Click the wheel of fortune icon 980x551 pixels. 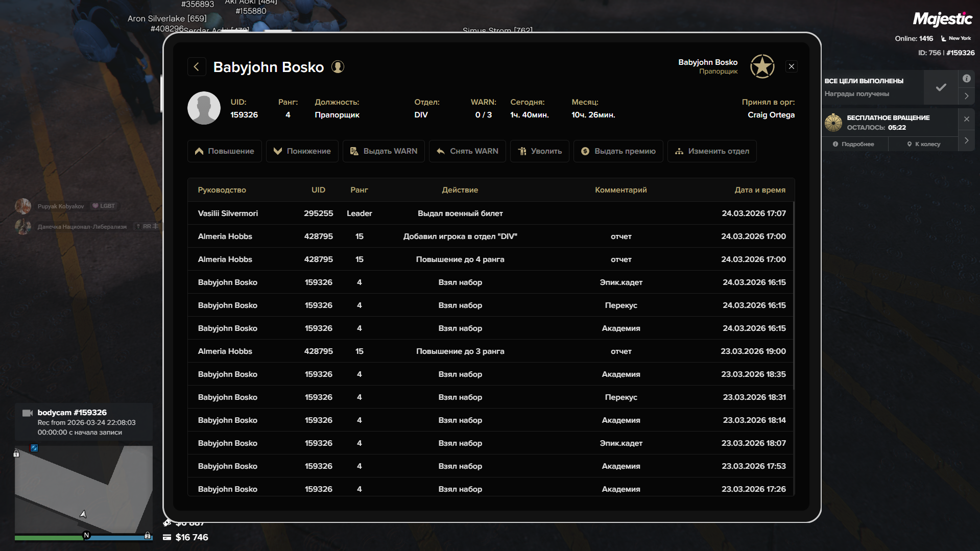(x=833, y=123)
